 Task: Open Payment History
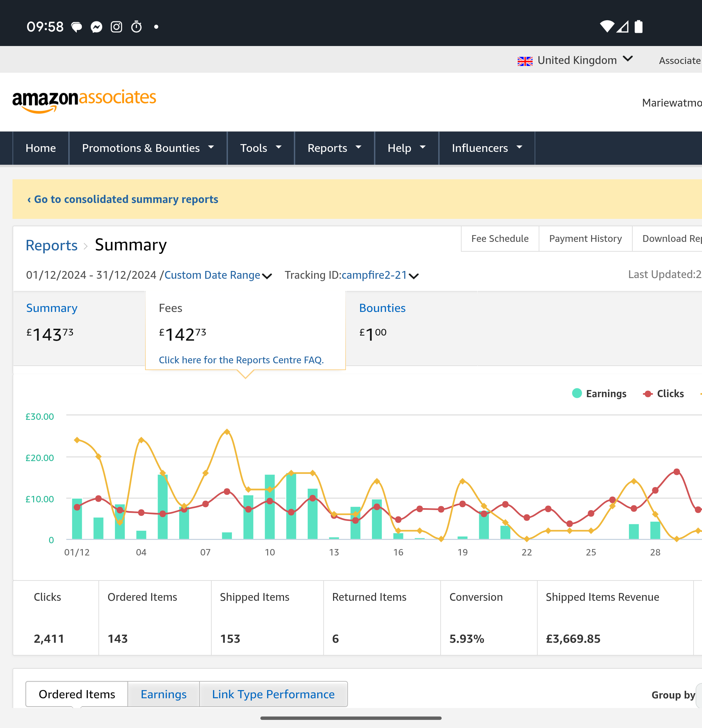585,239
